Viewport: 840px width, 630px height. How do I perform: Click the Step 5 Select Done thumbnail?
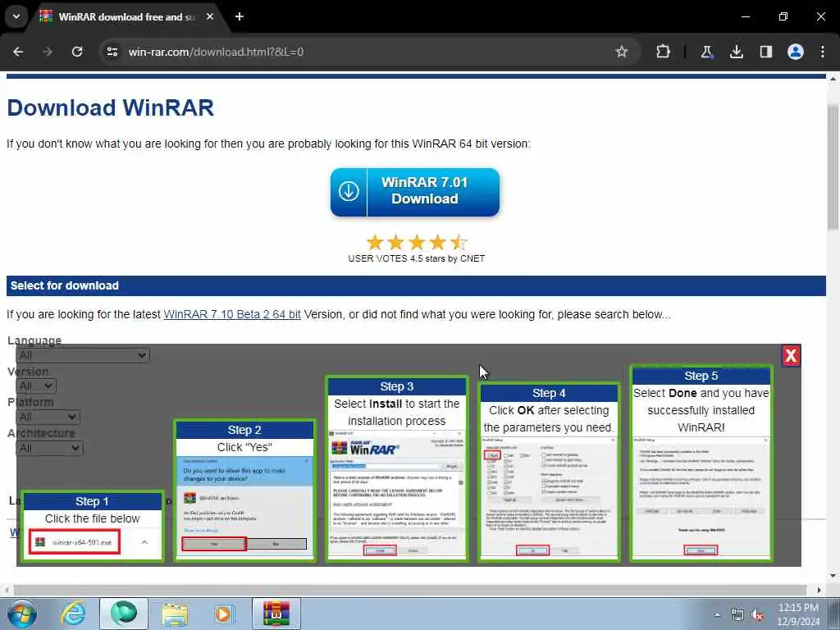pos(701,463)
